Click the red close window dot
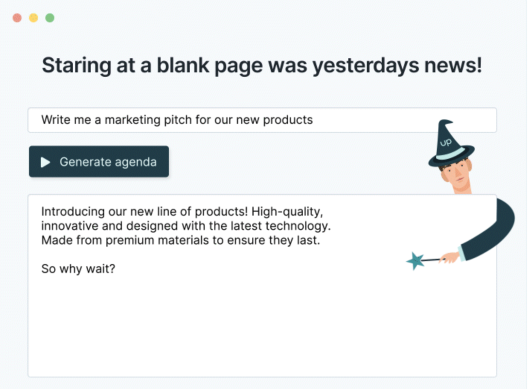The height and width of the screenshot is (389, 530). (x=17, y=18)
